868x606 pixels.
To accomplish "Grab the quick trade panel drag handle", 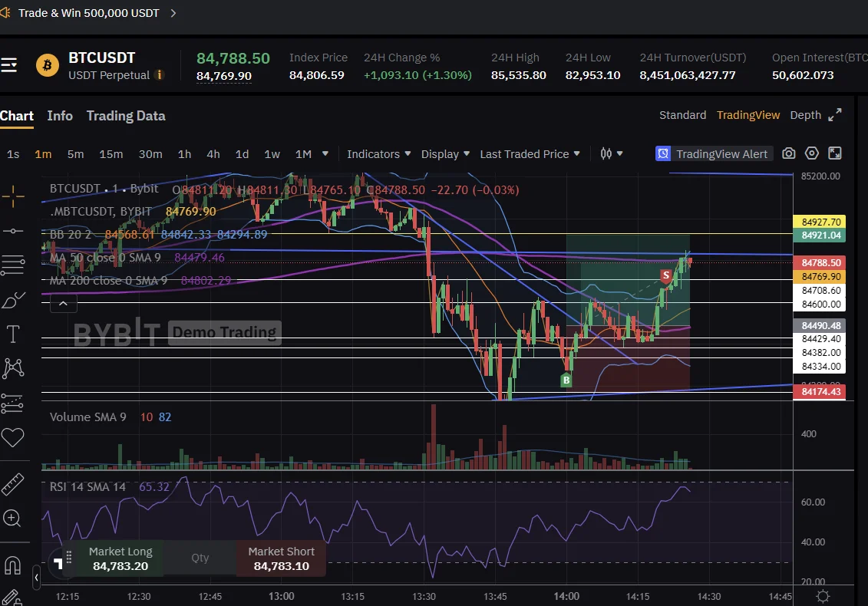I will [x=68, y=558].
